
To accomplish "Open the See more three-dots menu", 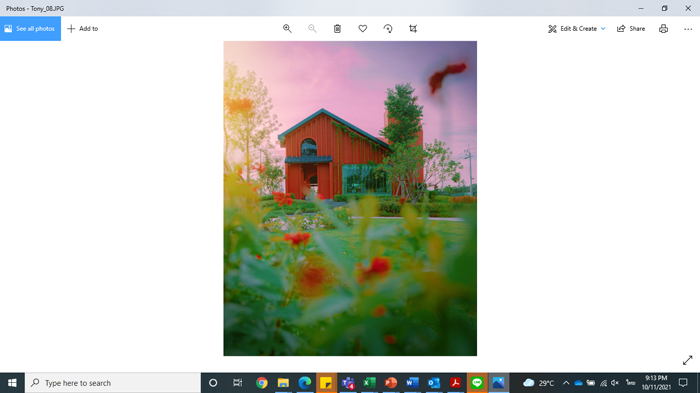I will pyautogui.click(x=688, y=29).
